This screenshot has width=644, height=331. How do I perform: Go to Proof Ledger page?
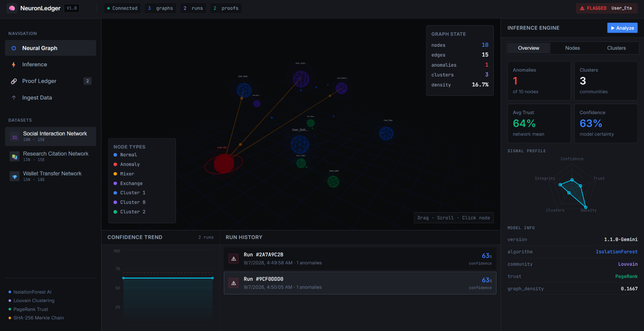(51, 81)
